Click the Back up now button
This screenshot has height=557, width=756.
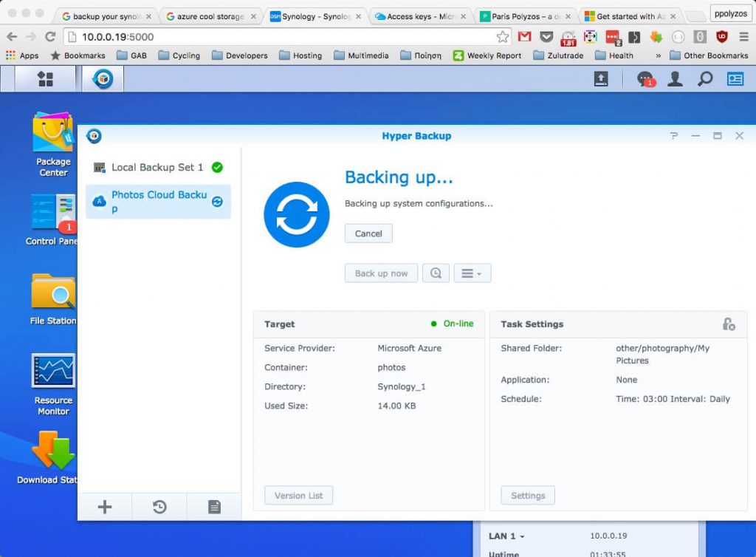coord(382,273)
